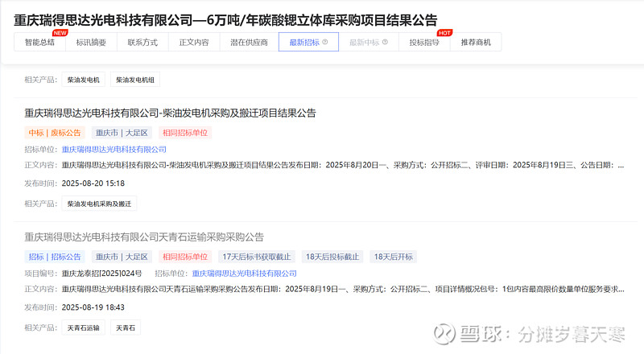Screen dimensions: 644x354
Task: Click the page title 碳酸锶立体库采购项目结果公告
Action: click(x=225, y=20)
